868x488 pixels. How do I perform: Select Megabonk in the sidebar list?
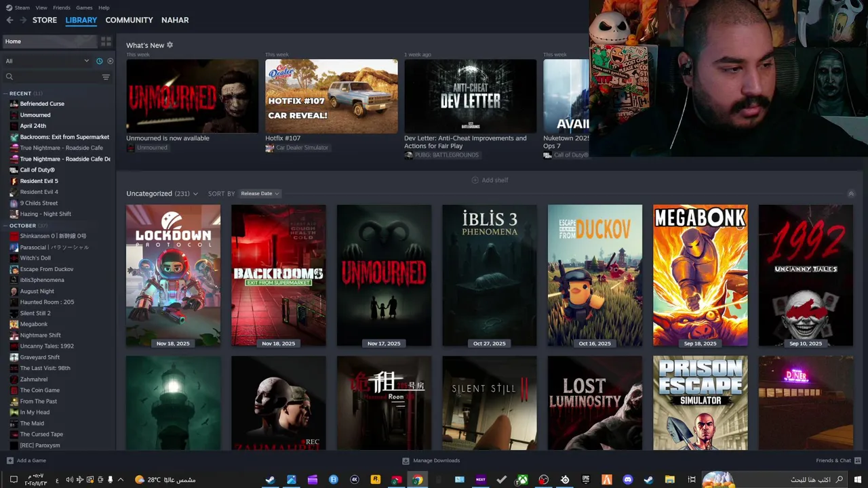point(33,324)
